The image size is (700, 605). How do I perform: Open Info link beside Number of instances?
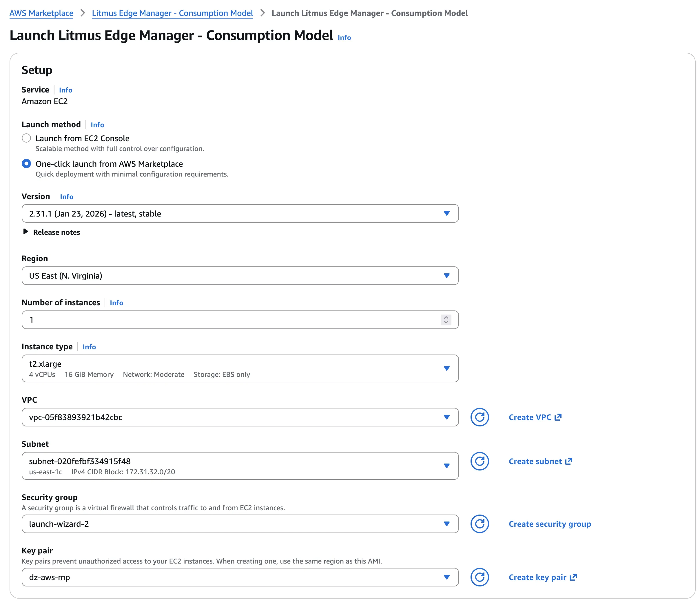coord(116,303)
